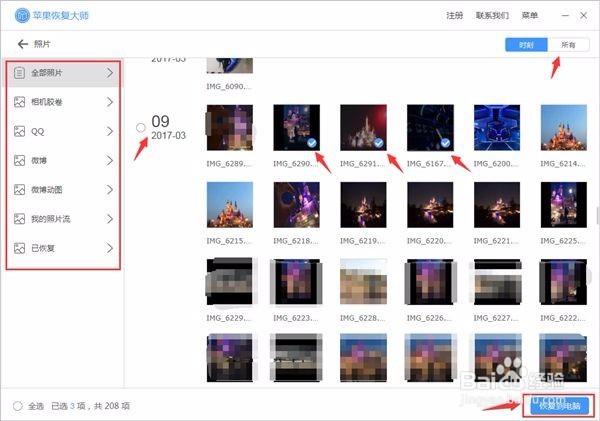Select thumbnail IMG_6228
This screenshot has width=600, height=421.
coord(363,282)
